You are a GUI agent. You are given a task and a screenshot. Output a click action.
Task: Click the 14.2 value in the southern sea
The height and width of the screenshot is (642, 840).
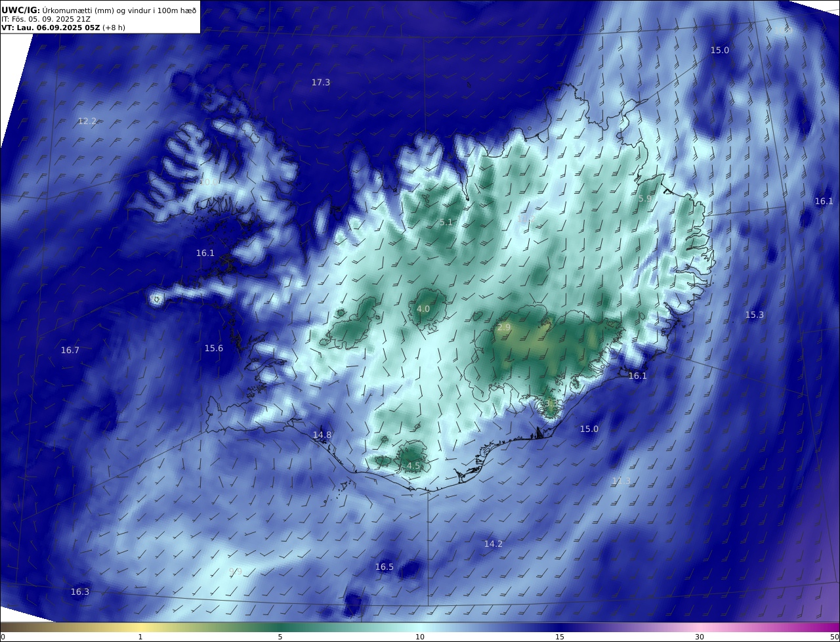[493, 544]
